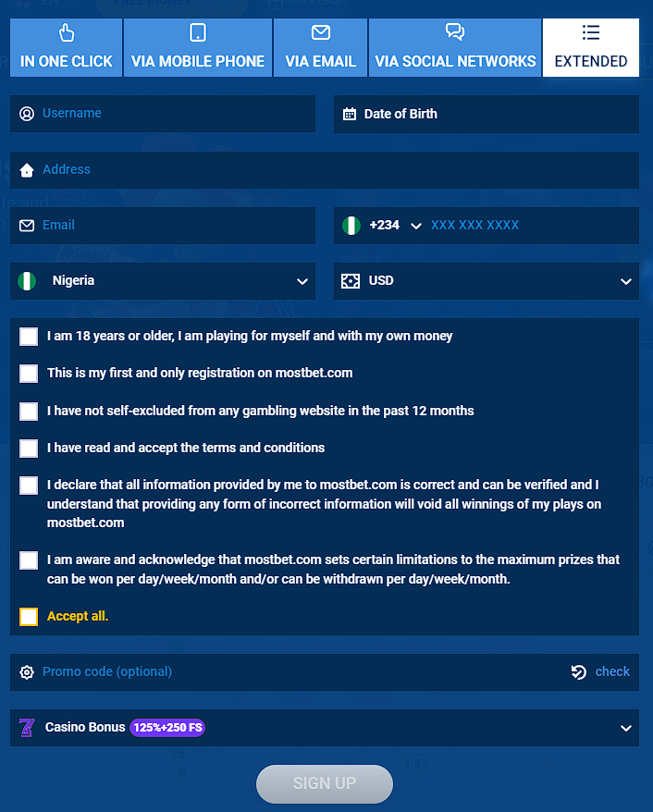Image resolution: width=653 pixels, height=812 pixels.
Task: Tick the 18 years or older checkbox
Action: click(x=29, y=337)
